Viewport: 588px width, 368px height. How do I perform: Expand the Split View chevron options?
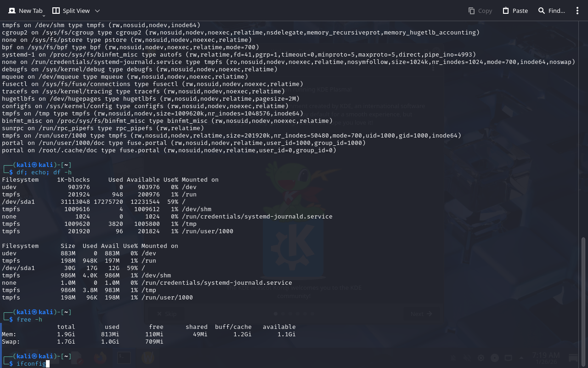coord(97,11)
